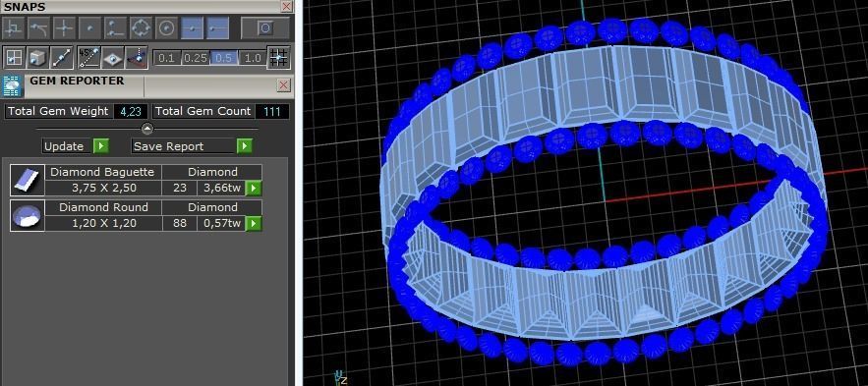Click the Save Report label
This screenshot has height=386, width=868.
[169, 146]
